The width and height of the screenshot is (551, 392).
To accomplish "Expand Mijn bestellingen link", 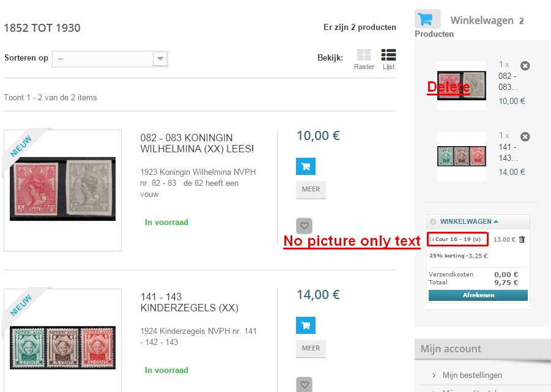I will tap(472, 375).
